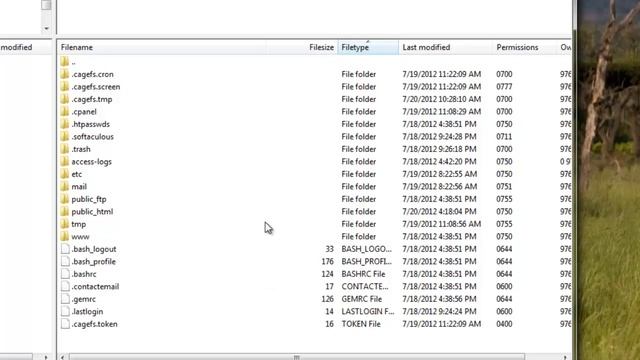
Task: Click the '0751' permissions value
Action: pyautogui.click(x=504, y=187)
